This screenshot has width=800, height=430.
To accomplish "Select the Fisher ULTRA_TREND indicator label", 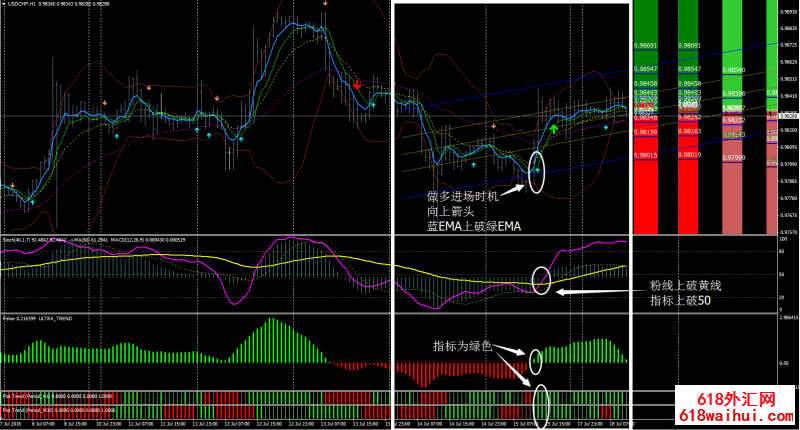I will [38, 318].
